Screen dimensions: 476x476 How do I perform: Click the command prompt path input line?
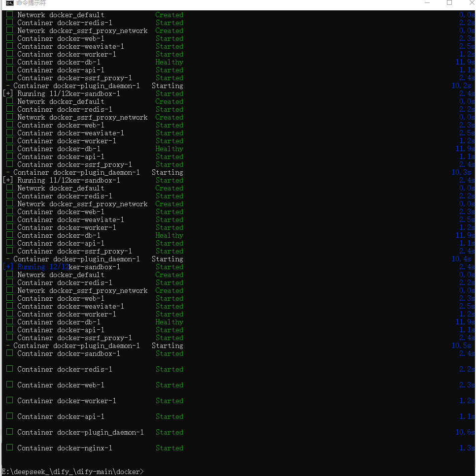click(x=72, y=471)
